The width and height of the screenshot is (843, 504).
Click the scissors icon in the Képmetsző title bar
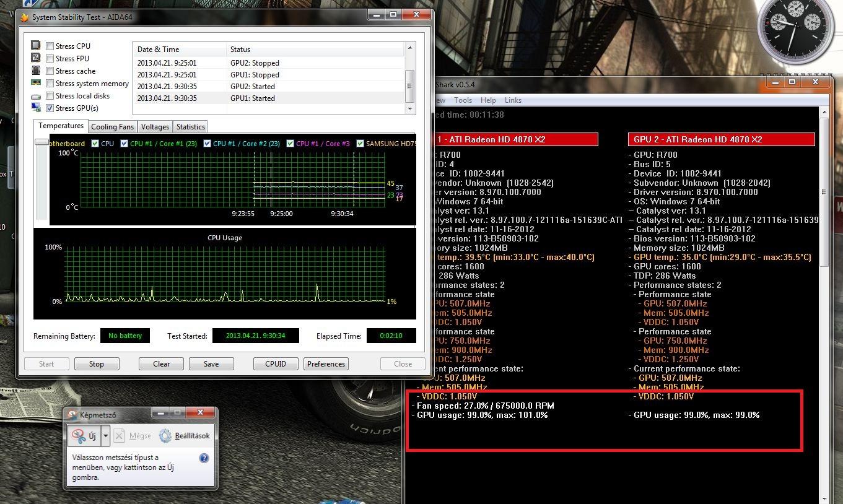click(72, 415)
